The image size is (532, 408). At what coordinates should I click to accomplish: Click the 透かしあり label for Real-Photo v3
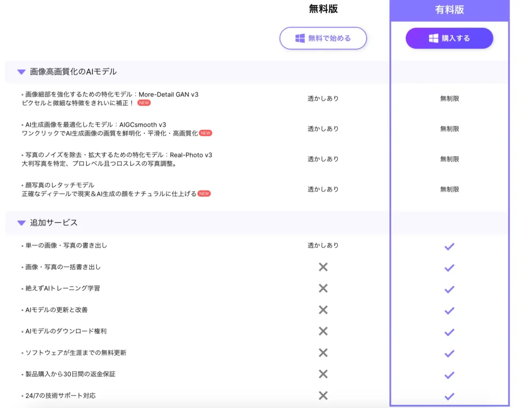click(323, 159)
